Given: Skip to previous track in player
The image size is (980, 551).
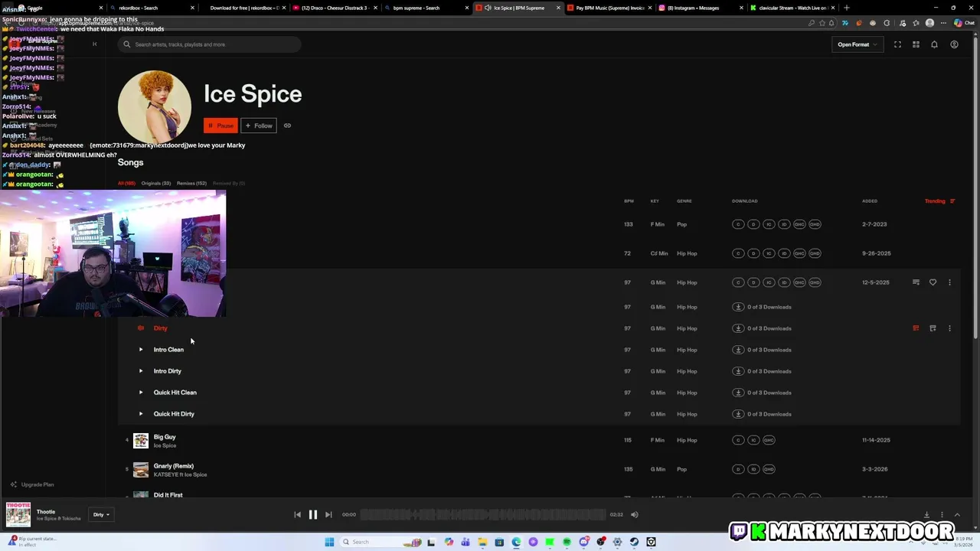Looking at the screenshot, I should 297,514.
